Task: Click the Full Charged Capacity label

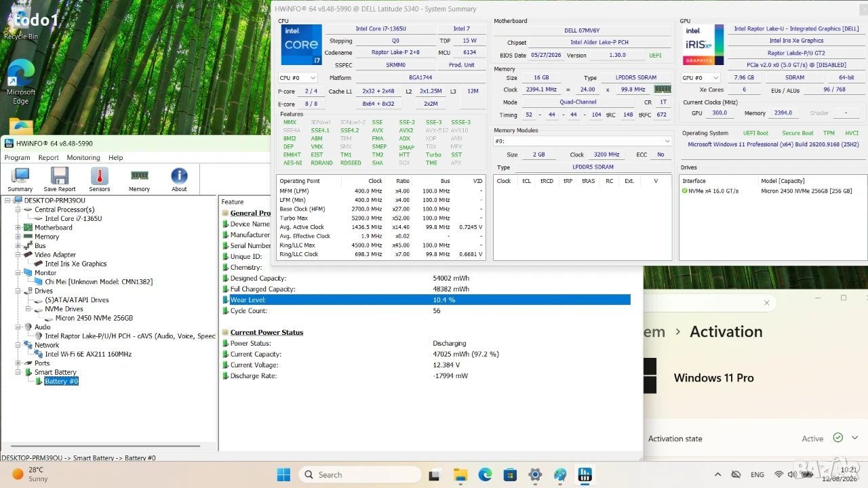Action: [264, 289]
